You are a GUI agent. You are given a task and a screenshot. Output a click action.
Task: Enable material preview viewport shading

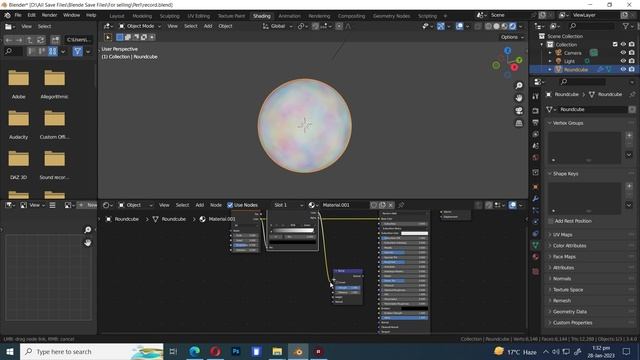[x=504, y=26]
